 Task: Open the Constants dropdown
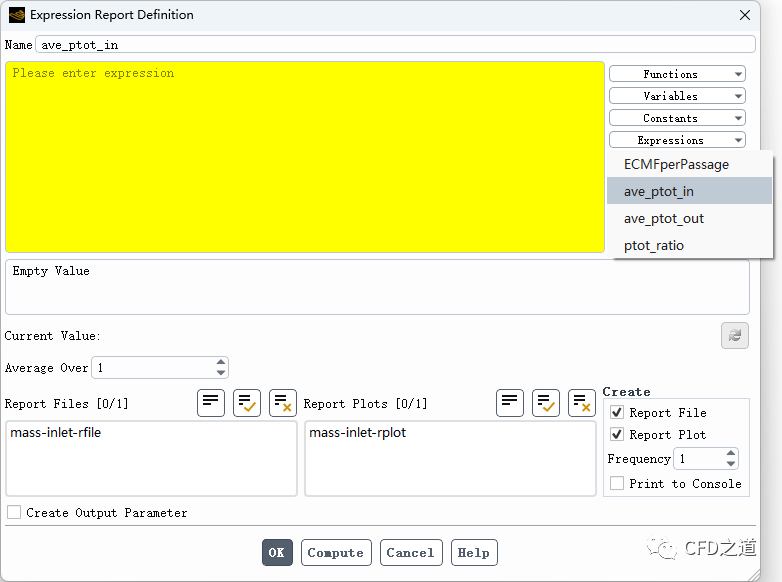point(677,118)
